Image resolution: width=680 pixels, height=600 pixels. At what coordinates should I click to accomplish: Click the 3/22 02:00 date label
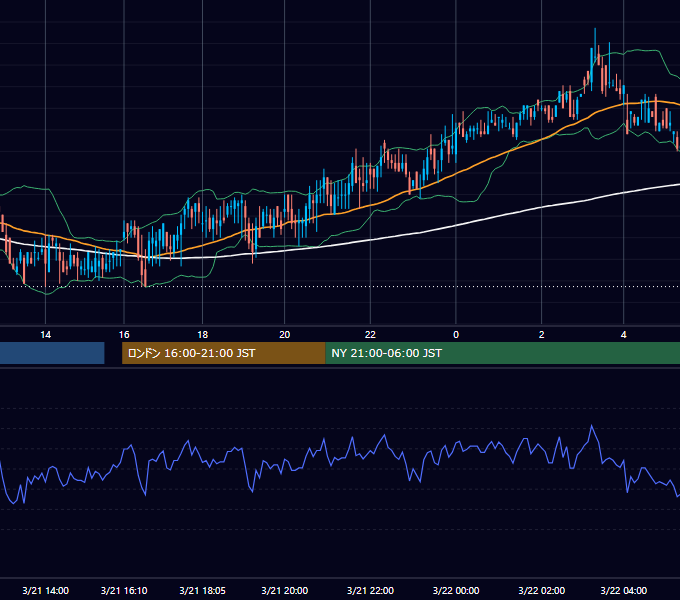(542, 590)
